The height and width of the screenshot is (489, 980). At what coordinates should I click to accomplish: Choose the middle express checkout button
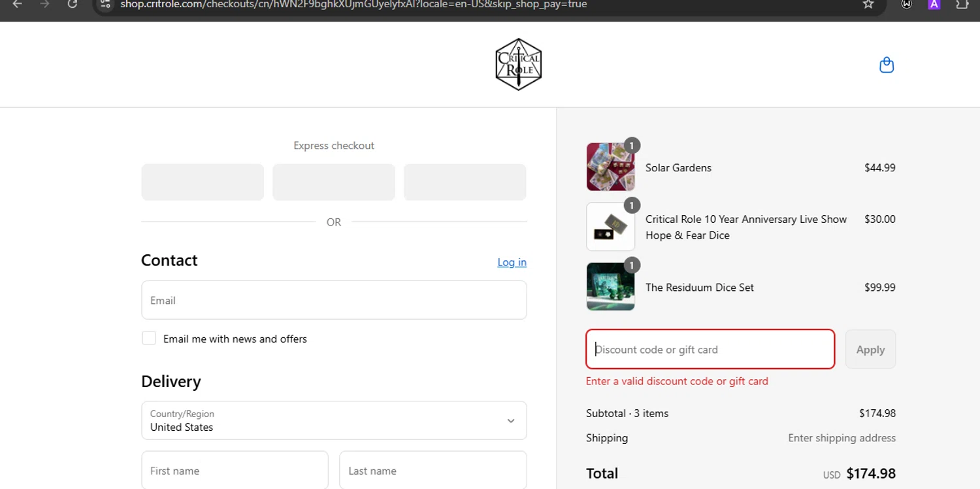(x=334, y=182)
